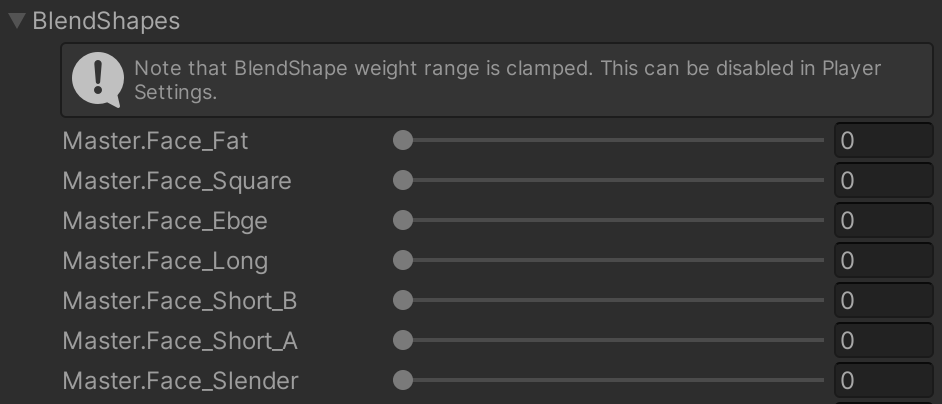Click the Master.Face_Short_B value field
Viewport: 942px width, 404px height.
(x=883, y=301)
